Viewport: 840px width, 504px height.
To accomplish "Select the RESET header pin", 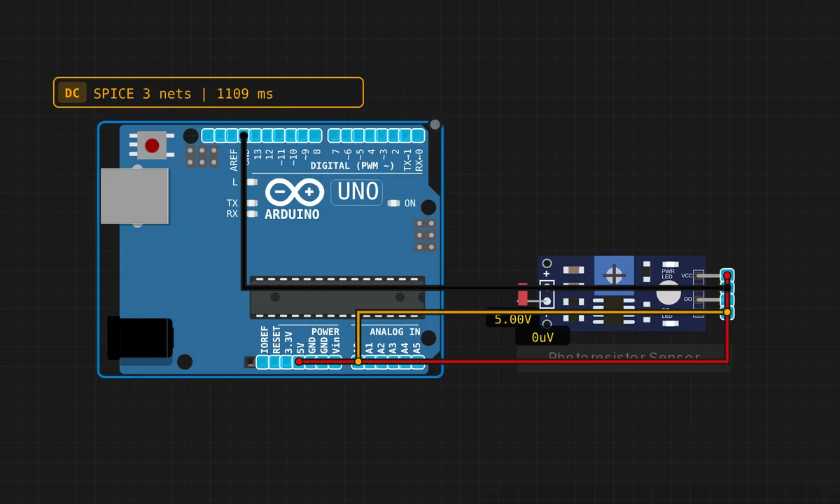I will click(274, 362).
